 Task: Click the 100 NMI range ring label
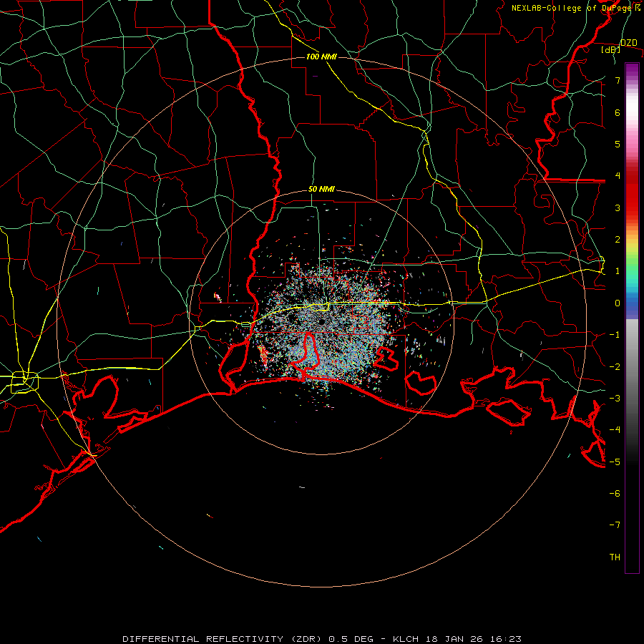(321, 57)
